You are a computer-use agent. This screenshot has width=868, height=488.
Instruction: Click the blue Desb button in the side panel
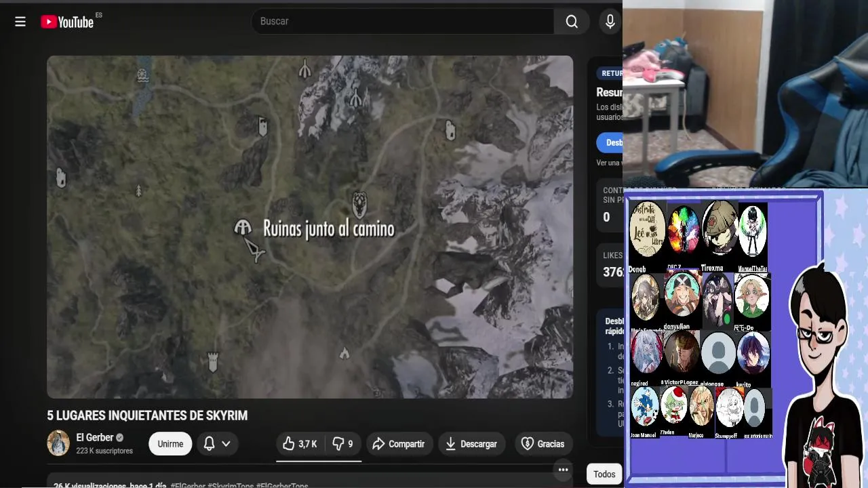610,142
